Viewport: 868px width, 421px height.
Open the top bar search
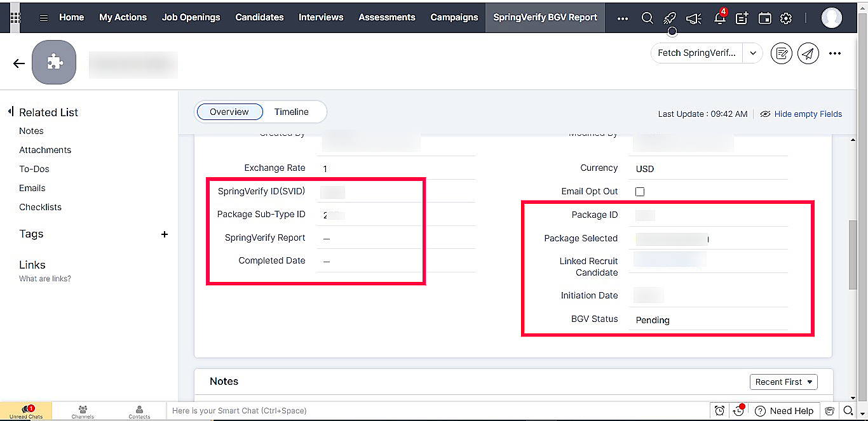[648, 18]
